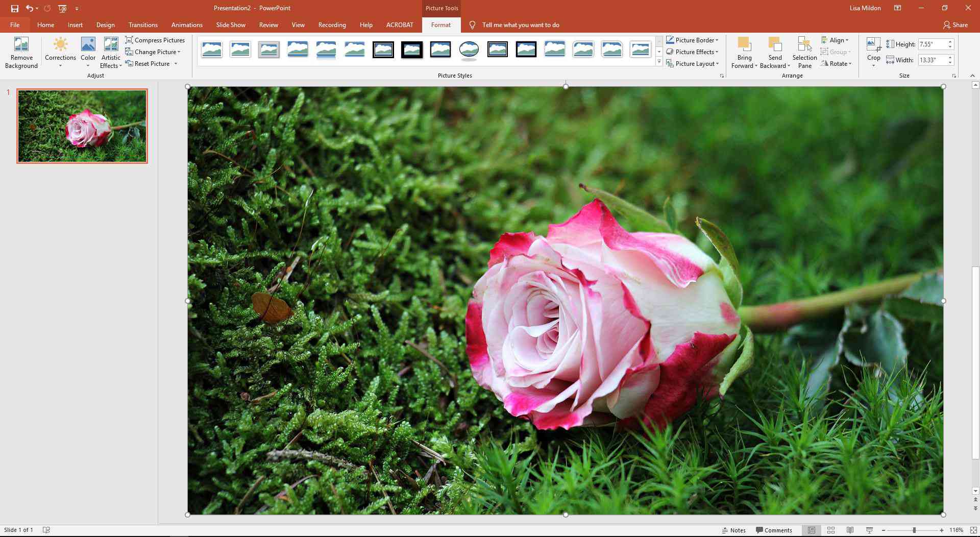980x537 pixels.
Task: Open Artistic Effects gallery
Action: coord(111,53)
